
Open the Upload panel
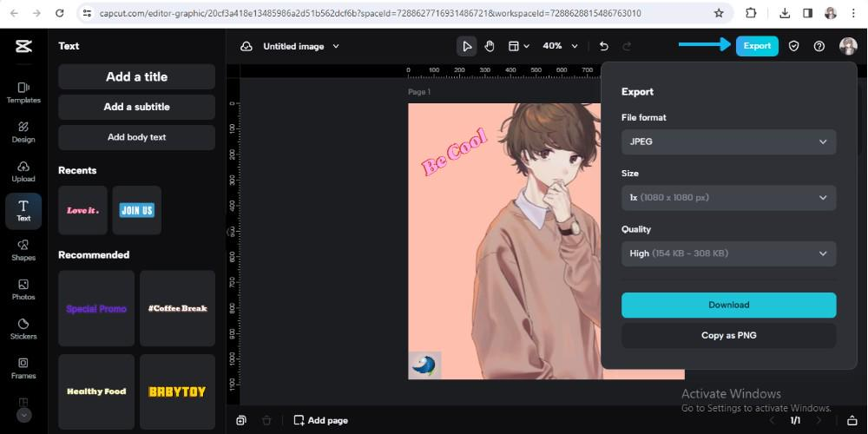coord(23,172)
